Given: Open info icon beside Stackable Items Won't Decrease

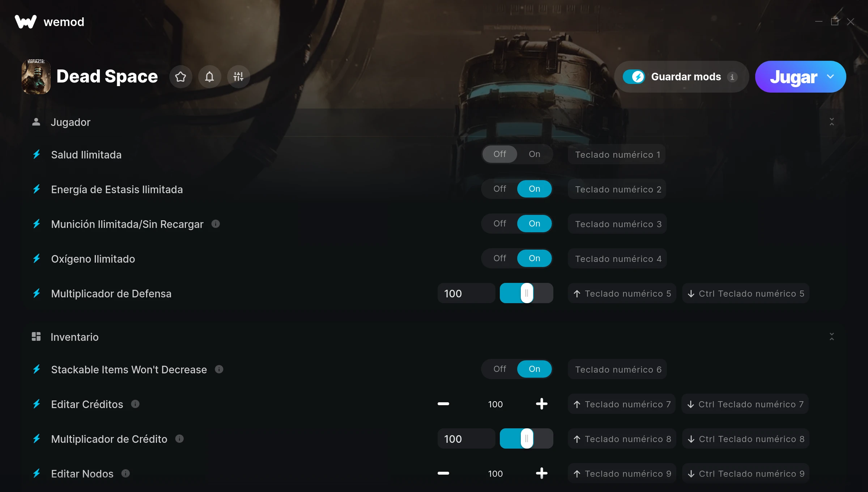Looking at the screenshot, I should [219, 369].
